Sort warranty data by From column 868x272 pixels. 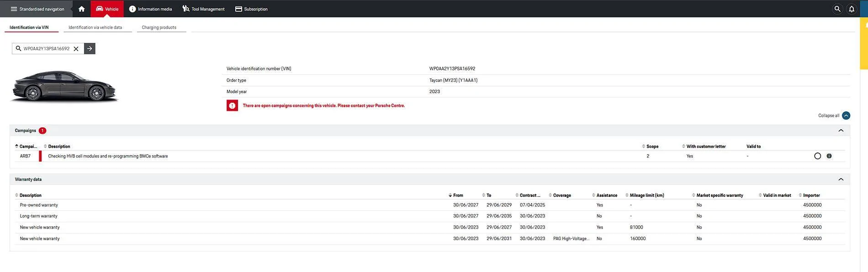(x=456, y=195)
